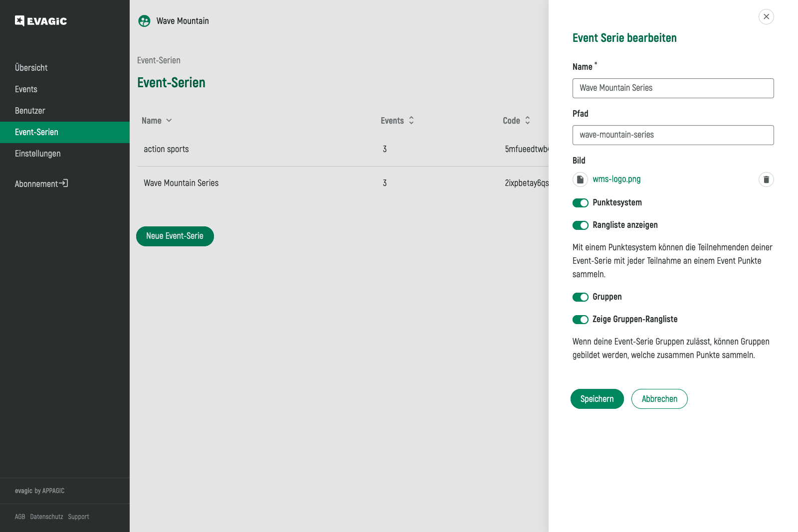Image resolution: width=798 pixels, height=532 pixels.
Task: Go to Einstellungen in sidebar menu
Action: (38, 154)
